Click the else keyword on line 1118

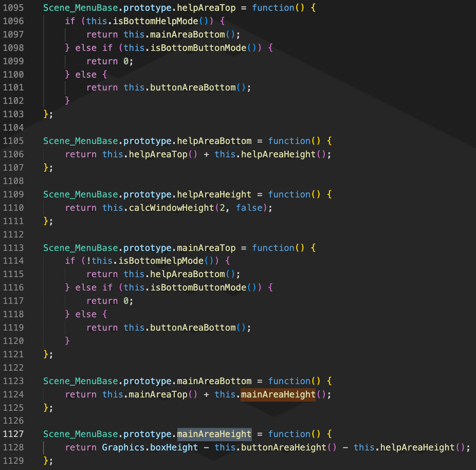[x=86, y=314]
